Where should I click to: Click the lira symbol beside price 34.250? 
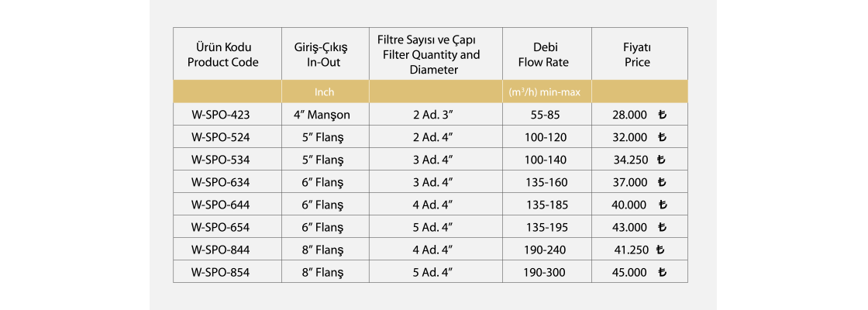661,160
